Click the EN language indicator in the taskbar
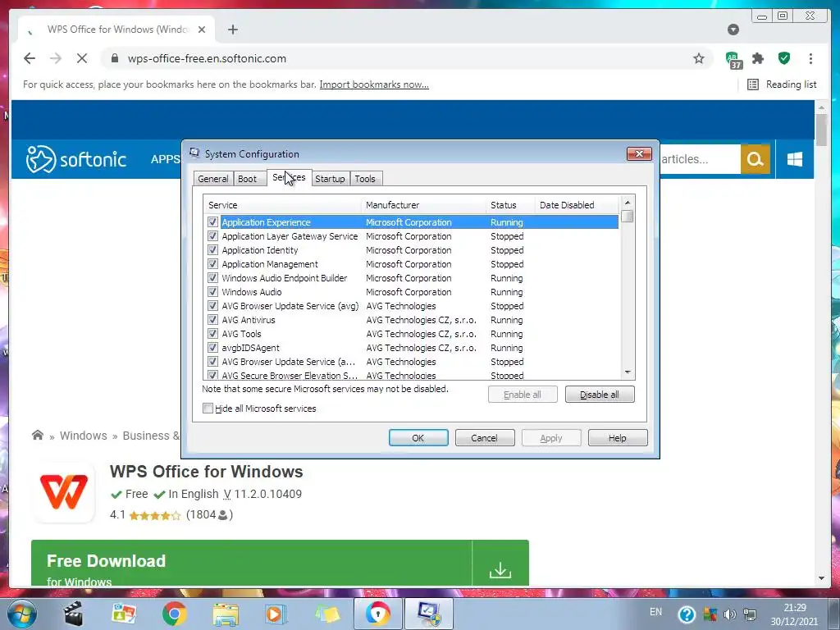Image resolution: width=840 pixels, height=630 pixels. [655, 612]
